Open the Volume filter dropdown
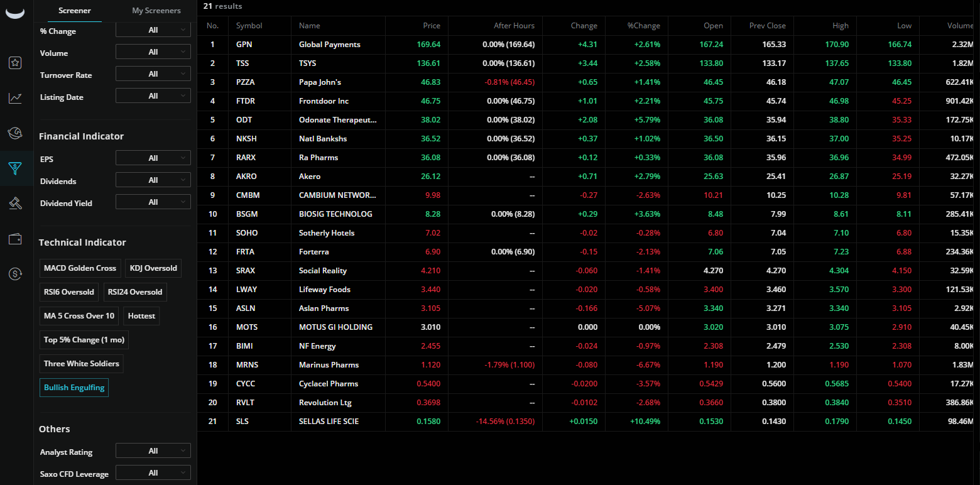The height and width of the screenshot is (485, 980). pyautogui.click(x=153, y=52)
